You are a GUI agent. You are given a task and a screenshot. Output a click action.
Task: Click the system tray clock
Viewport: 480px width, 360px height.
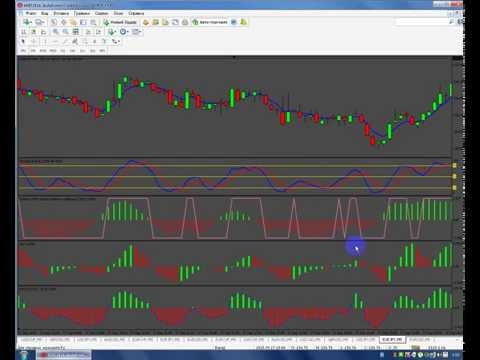456,355
